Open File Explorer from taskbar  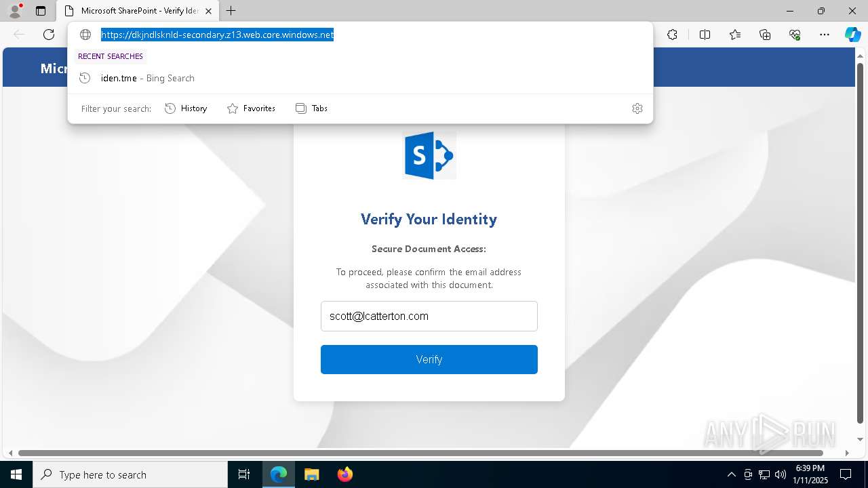(x=311, y=474)
